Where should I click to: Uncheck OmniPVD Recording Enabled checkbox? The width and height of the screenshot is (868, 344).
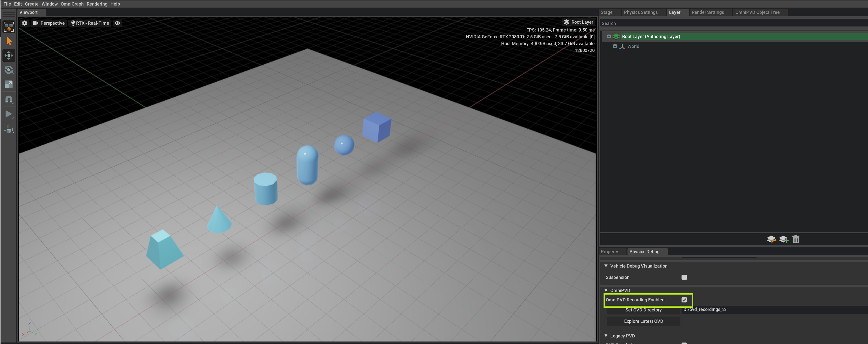684,300
